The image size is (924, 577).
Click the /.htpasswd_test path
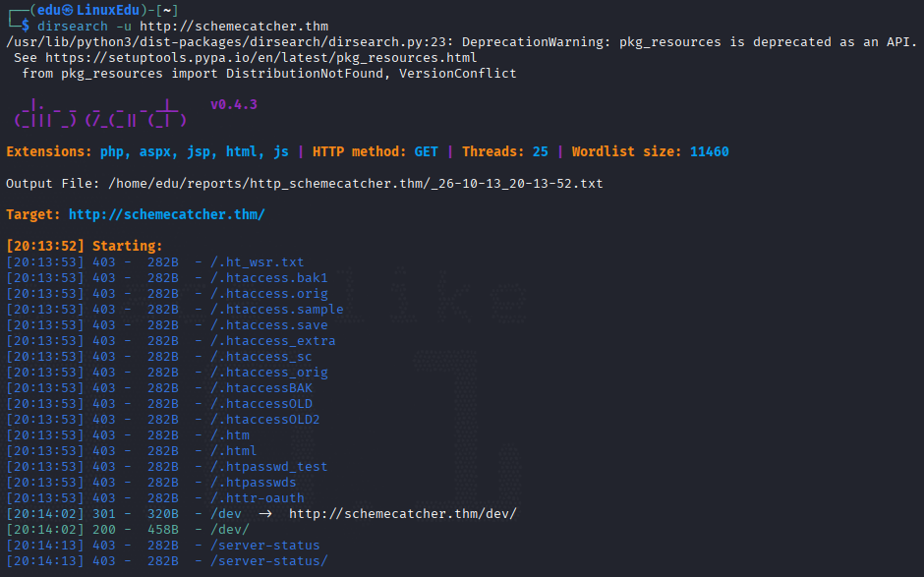point(268,467)
